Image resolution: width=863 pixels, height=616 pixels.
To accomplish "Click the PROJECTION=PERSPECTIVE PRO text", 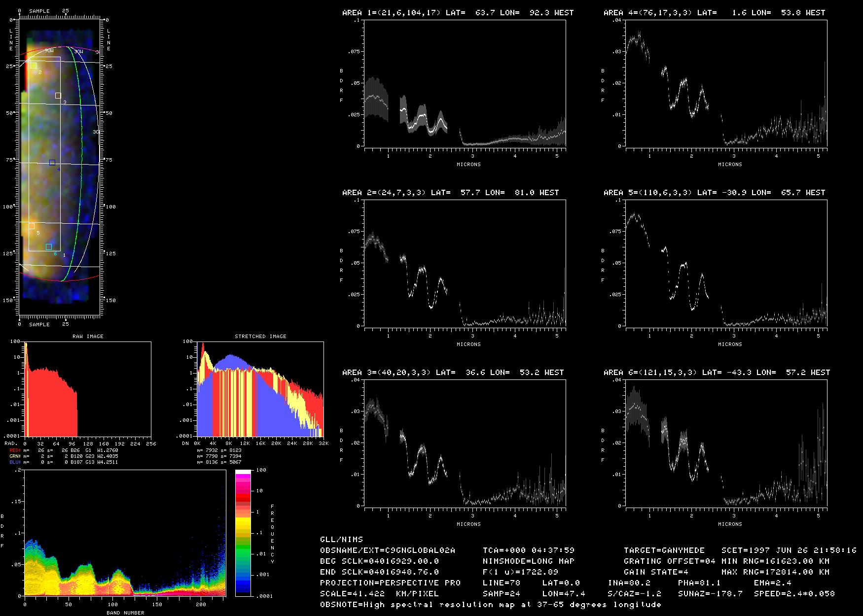I will point(390,583).
